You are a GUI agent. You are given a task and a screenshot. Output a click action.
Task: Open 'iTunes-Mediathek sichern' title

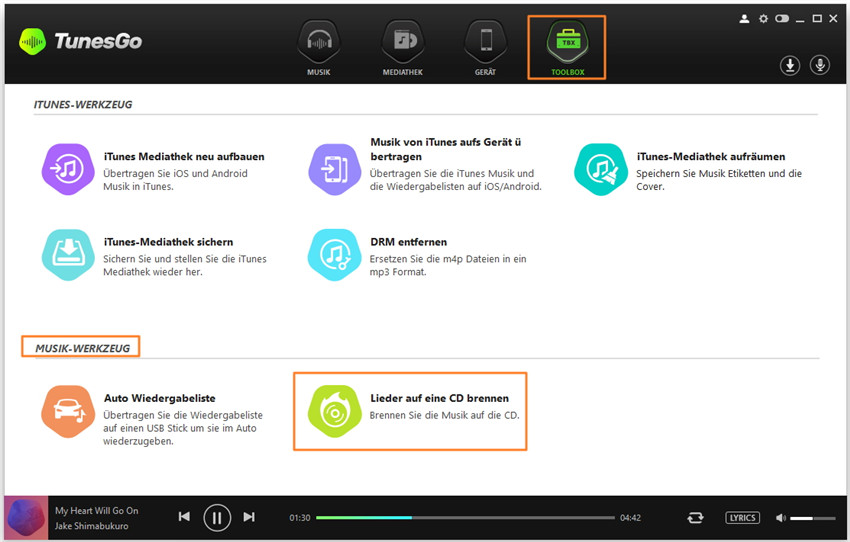coord(169,242)
